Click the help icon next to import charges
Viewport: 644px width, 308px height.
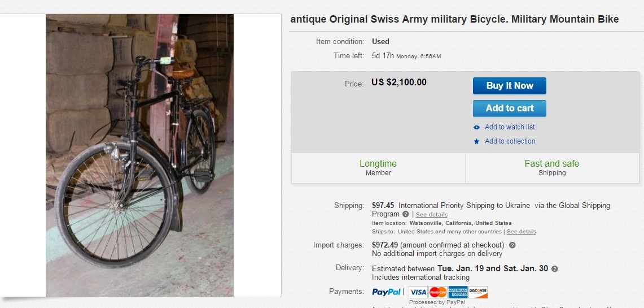pos(512,245)
